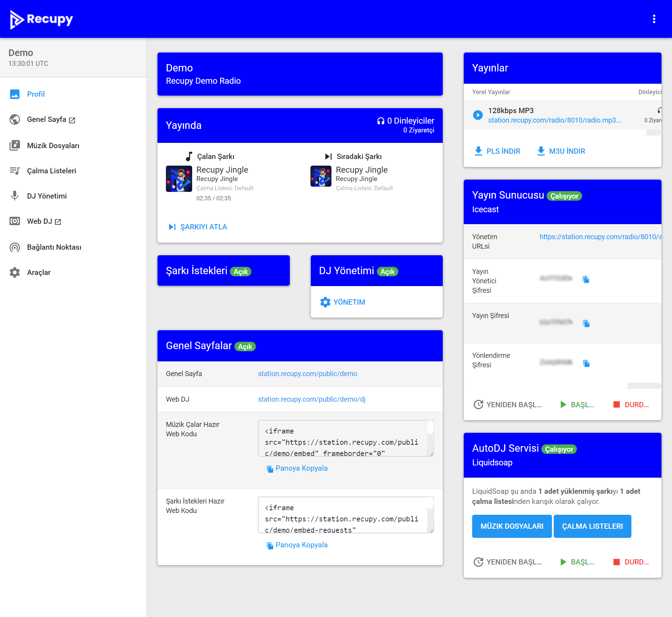The image size is (672, 617).
Task: Open the three-dot menu in header
Action: click(654, 19)
